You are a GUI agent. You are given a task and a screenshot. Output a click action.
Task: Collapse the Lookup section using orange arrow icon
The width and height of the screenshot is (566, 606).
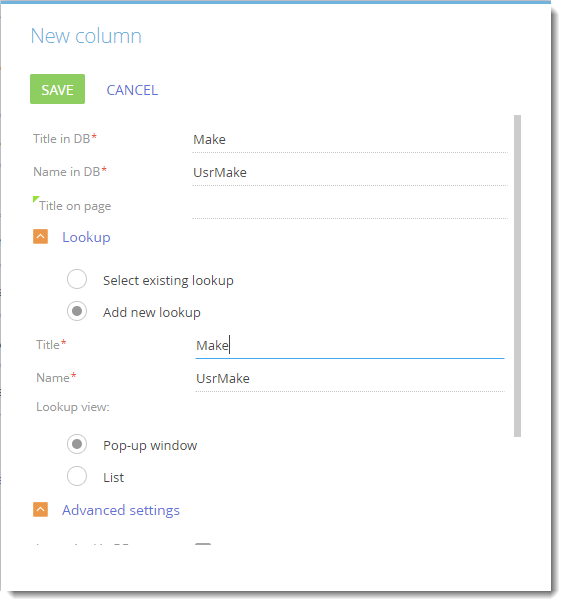(41, 237)
